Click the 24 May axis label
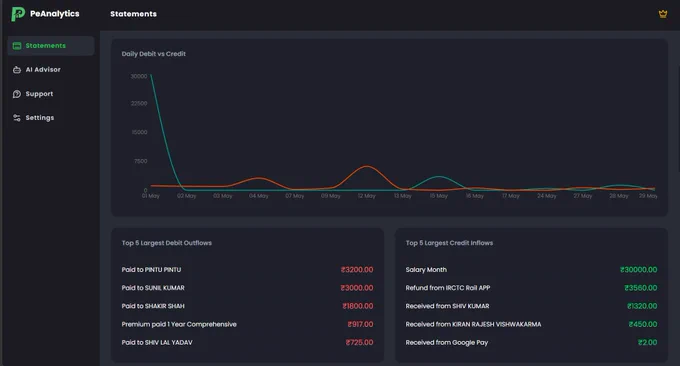Viewport: 680px width, 366px height. (x=547, y=196)
